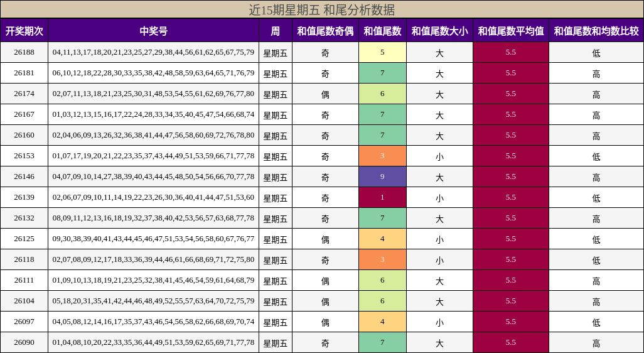This screenshot has height=353, width=644.
Task: Click winning numbers starting 04,07,09,10 for 26146
Action: (x=154, y=176)
